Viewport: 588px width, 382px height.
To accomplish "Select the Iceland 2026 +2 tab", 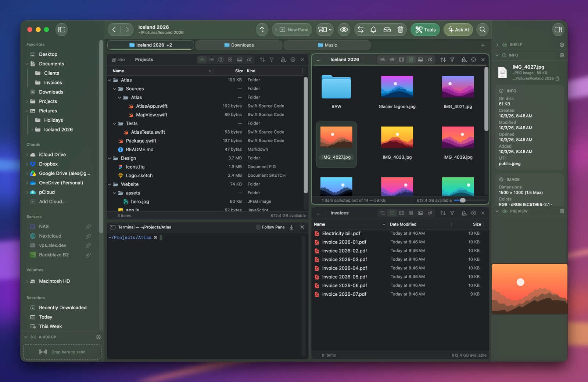I will tap(151, 45).
